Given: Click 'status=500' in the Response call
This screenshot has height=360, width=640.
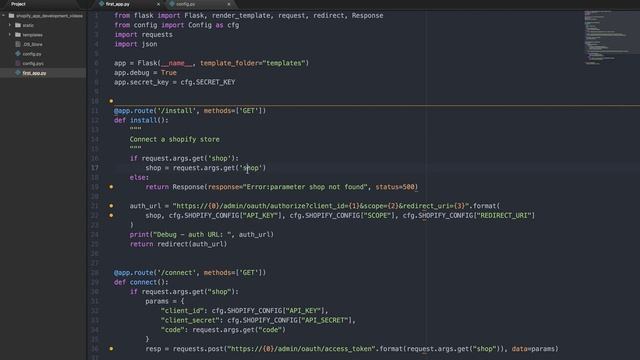Looking at the screenshot, I should [x=395, y=187].
